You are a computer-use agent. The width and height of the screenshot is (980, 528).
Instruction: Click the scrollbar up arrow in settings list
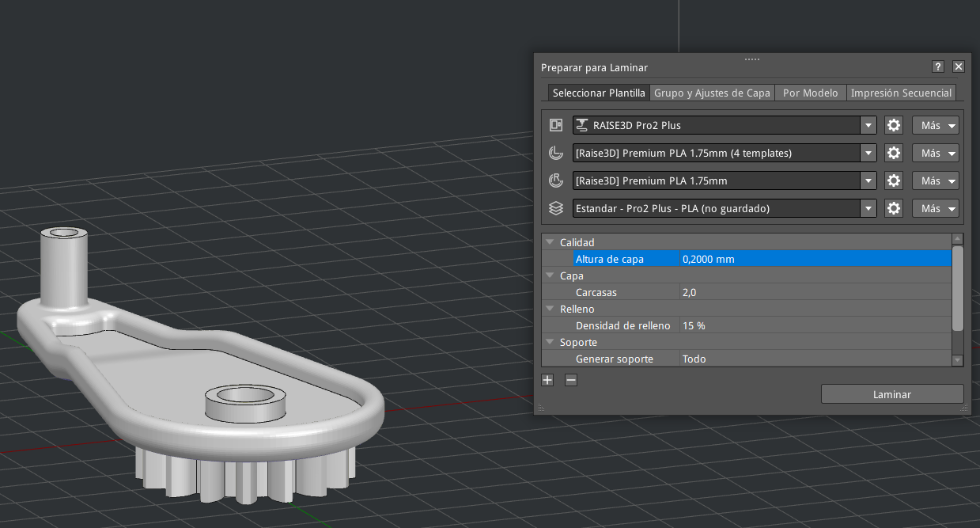click(958, 238)
